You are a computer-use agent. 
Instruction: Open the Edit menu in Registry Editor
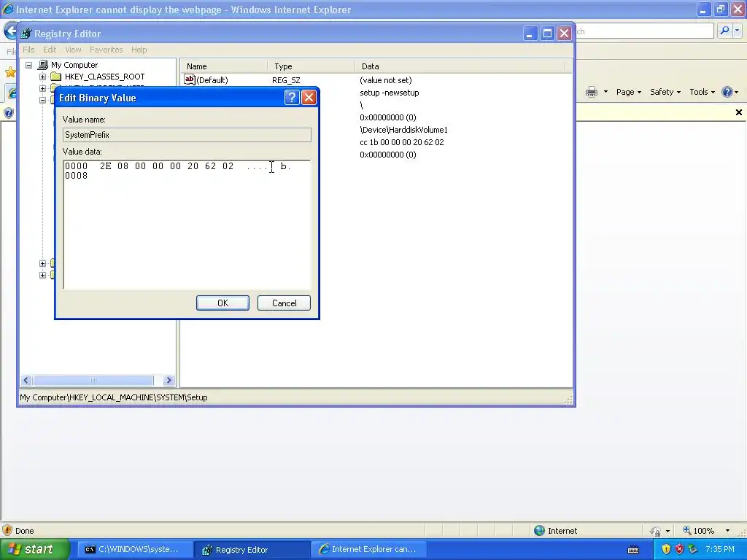[x=50, y=50]
